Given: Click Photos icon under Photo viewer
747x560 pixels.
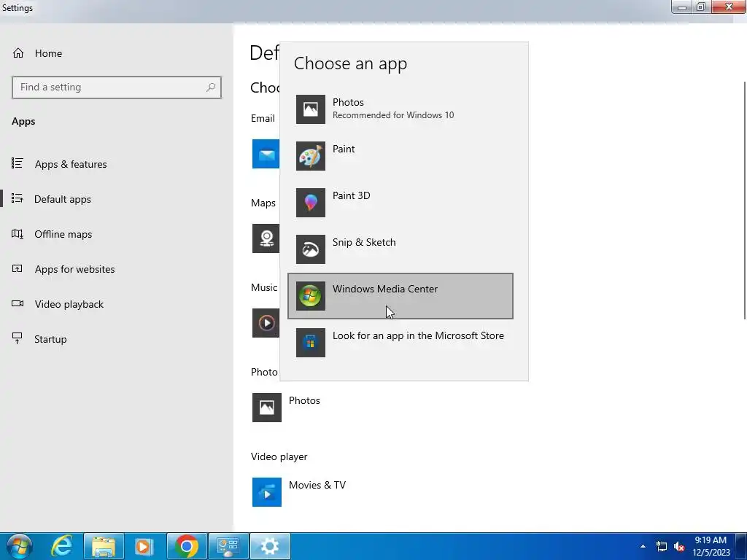Looking at the screenshot, I should (267, 408).
